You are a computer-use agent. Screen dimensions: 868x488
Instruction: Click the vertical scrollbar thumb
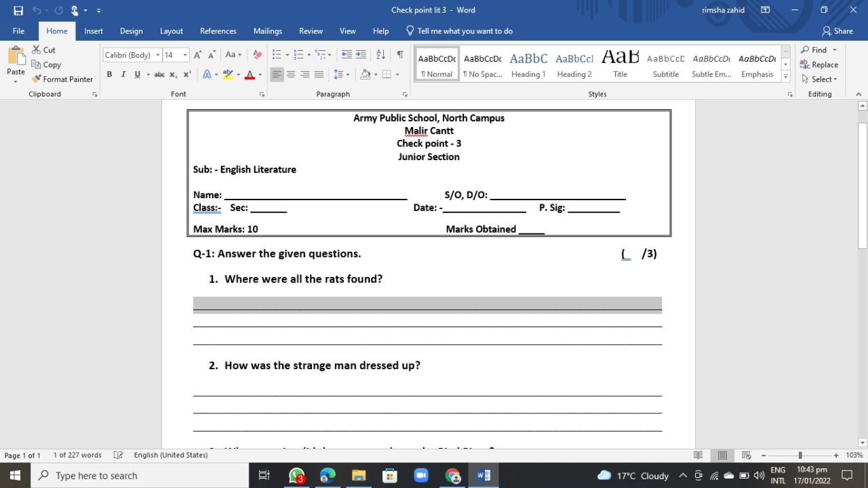[863, 186]
